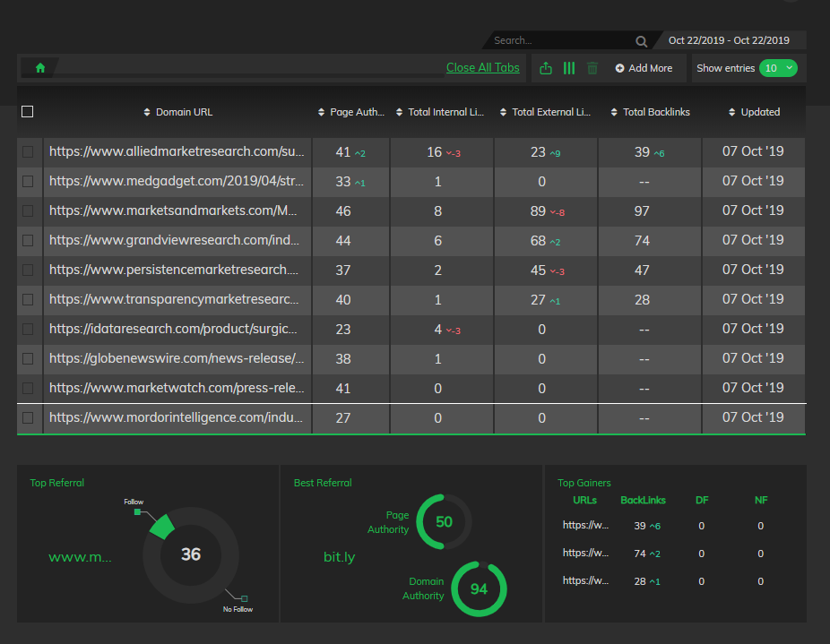830x644 pixels.
Task: Click the trash delete icon
Action: (592, 68)
